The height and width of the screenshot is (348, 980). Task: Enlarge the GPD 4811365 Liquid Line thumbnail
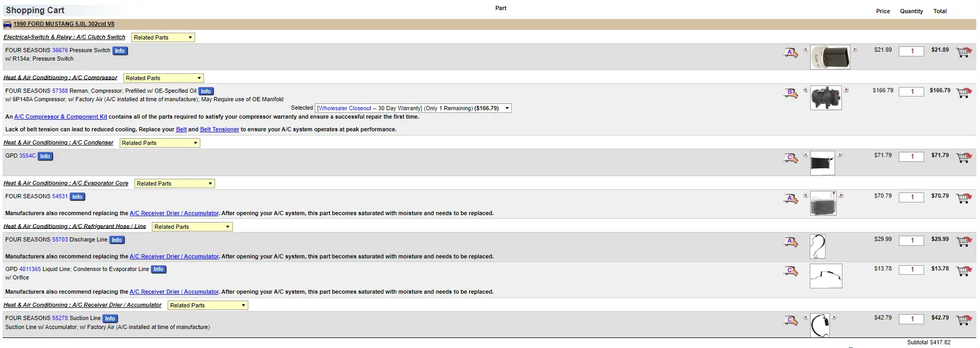(x=826, y=276)
